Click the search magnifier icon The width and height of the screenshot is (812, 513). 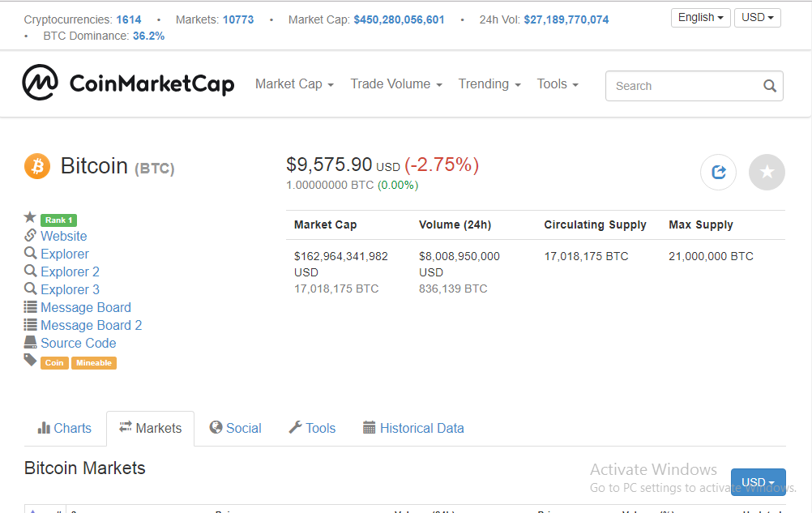(x=770, y=86)
